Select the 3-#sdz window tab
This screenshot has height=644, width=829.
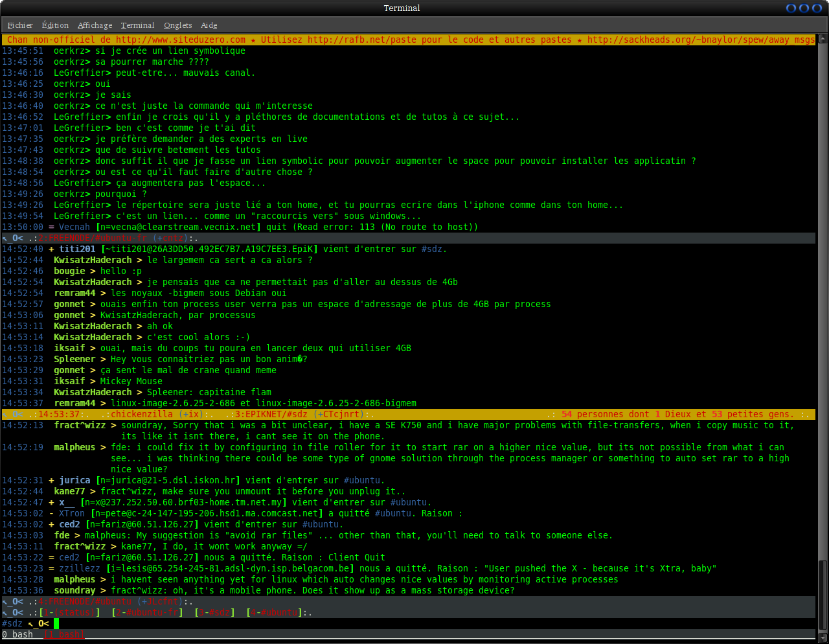(x=214, y=612)
